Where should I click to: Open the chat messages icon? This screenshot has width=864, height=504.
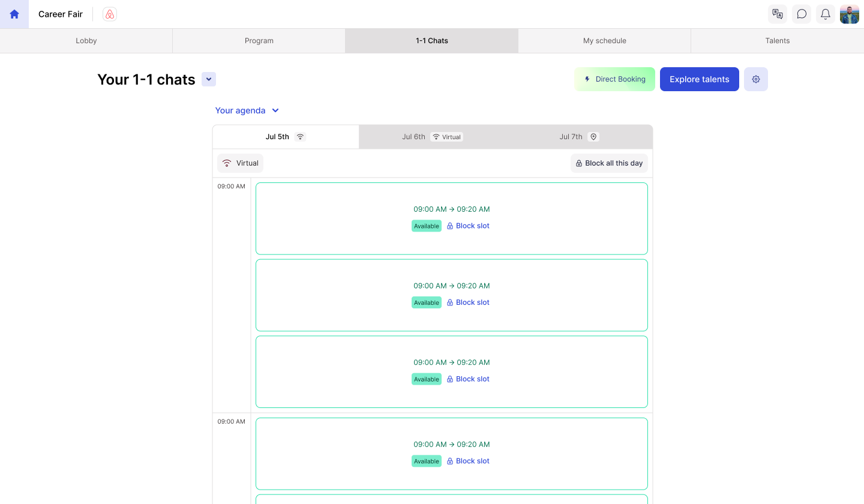tap(802, 14)
